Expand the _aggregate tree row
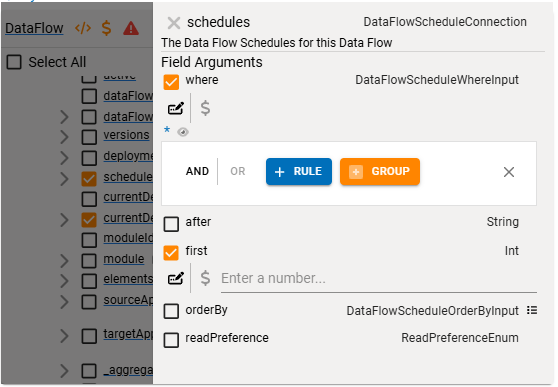This screenshot has width=558, height=387. click(x=64, y=371)
